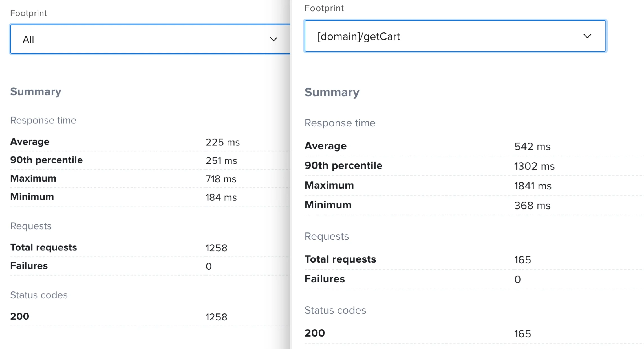Click the left Footprint field label
Image resolution: width=644 pixels, height=349 pixels.
[x=28, y=13]
